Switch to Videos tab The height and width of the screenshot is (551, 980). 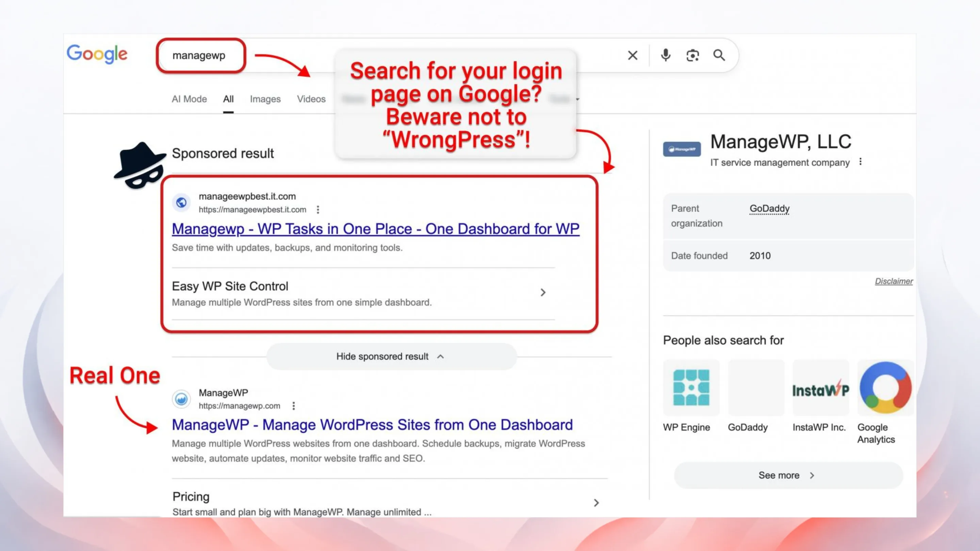point(311,99)
